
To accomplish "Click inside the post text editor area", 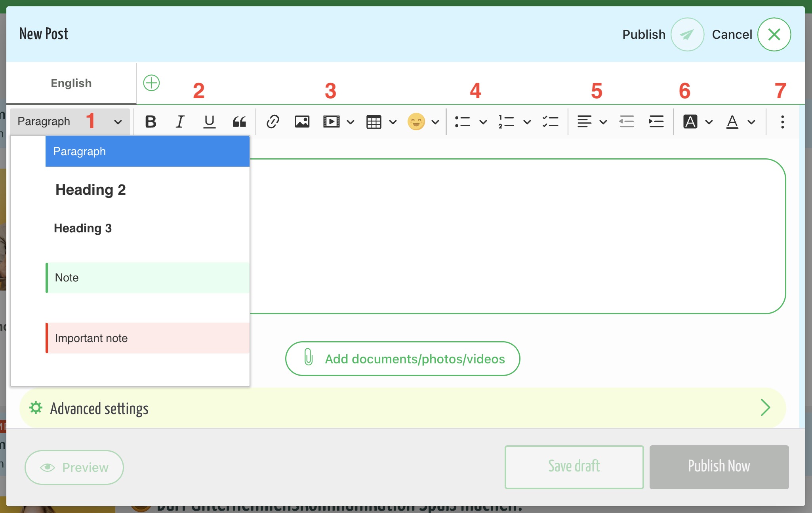I will 515,236.
